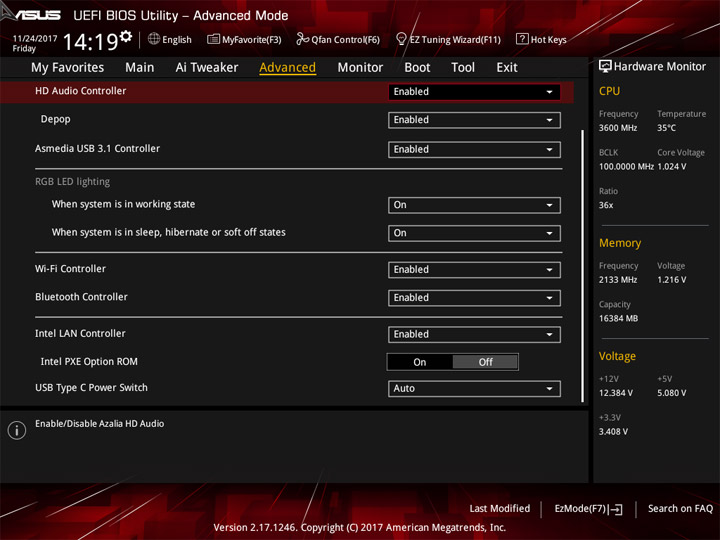
Task: Click the MyFavorite list icon
Action: click(213, 39)
